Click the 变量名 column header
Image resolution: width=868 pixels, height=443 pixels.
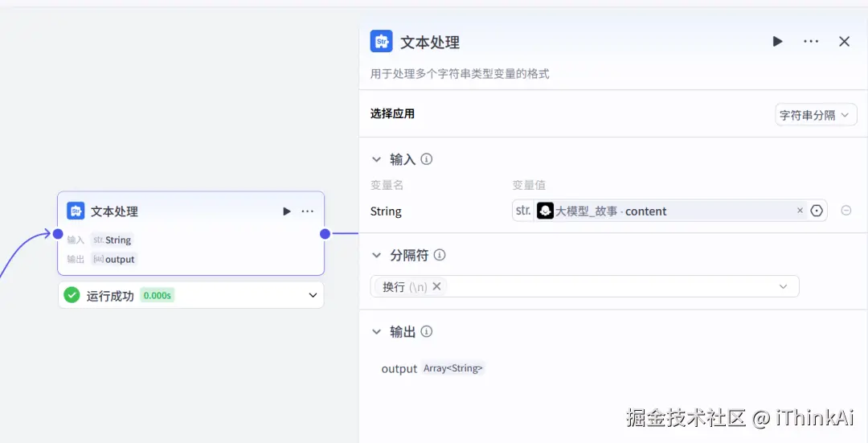pyautogui.click(x=387, y=185)
